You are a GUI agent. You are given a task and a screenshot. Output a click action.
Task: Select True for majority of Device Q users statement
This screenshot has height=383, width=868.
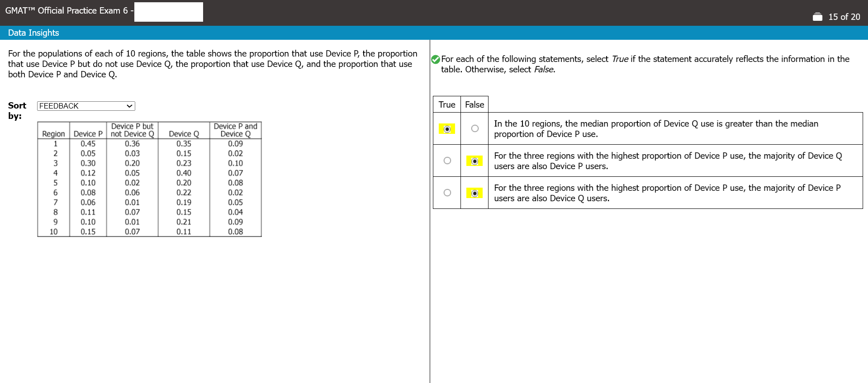click(447, 161)
